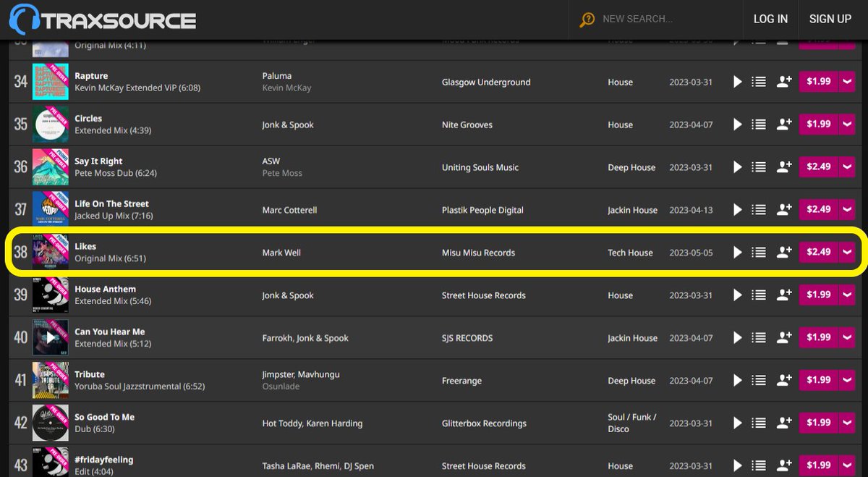Play the track So Good To Me
868x477 pixels.
tap(737, 423)
